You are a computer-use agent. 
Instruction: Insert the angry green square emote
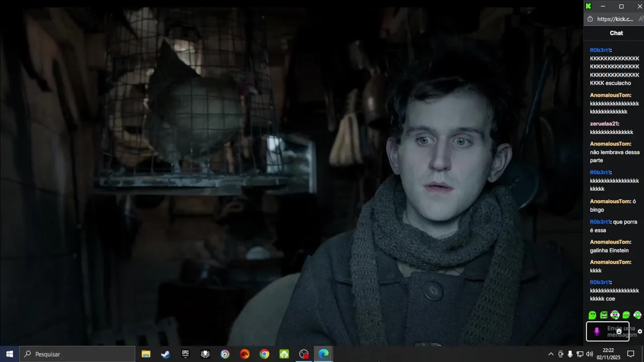[604, 315]
